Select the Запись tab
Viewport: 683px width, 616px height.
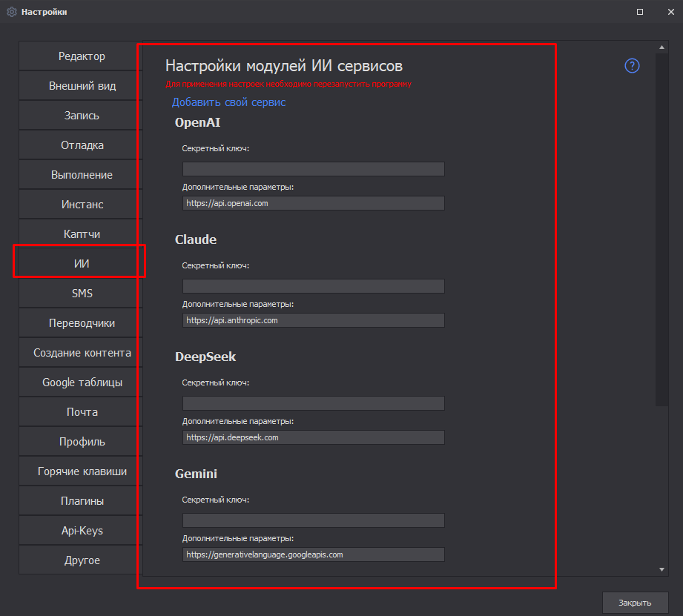[x=81, y=116]
